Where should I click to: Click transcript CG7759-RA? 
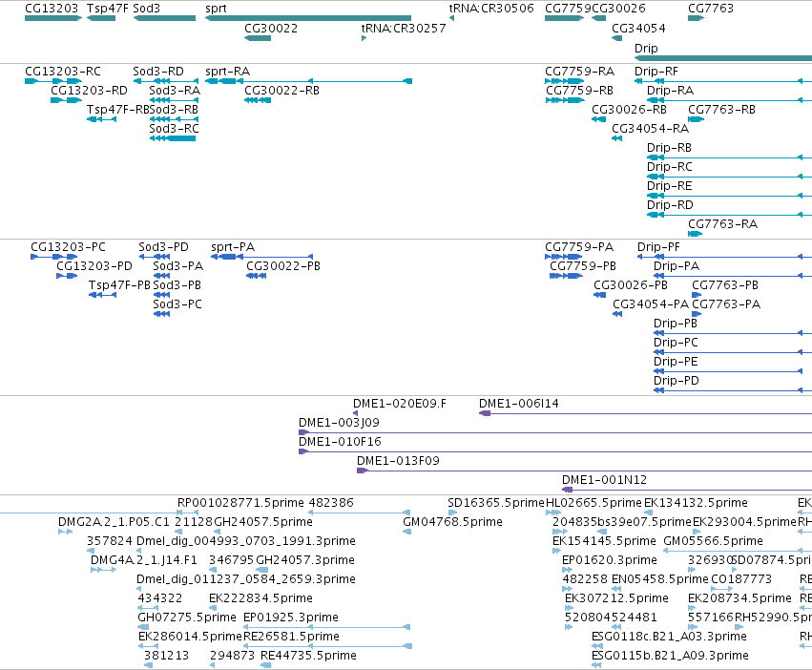click(x=579, y=72)
